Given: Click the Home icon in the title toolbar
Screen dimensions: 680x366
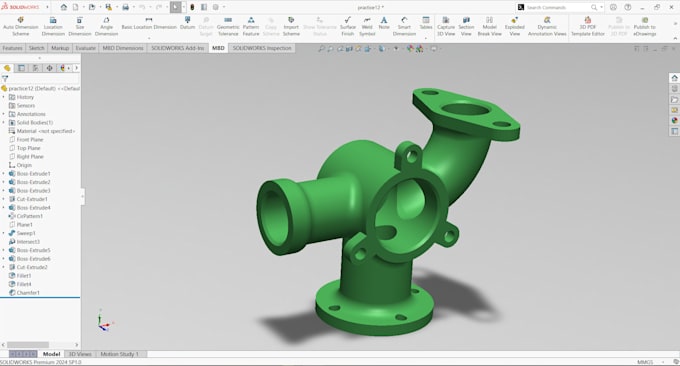Looking at the screenshot, I should (64, 7).
